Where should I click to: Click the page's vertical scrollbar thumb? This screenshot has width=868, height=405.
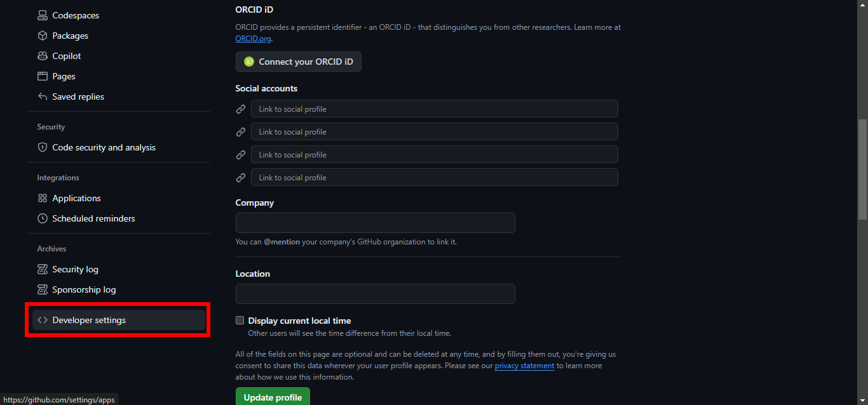(862, 168)
